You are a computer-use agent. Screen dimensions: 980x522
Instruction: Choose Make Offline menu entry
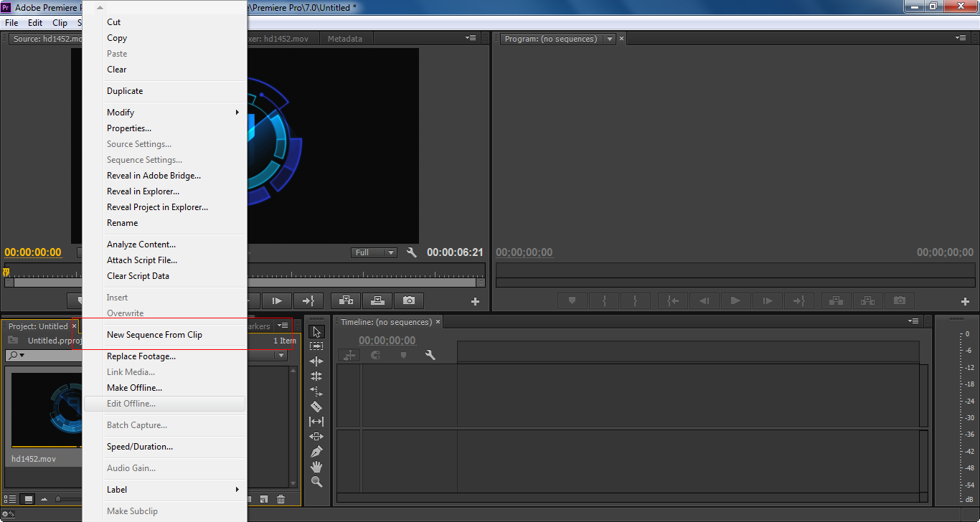click(x=164, y=388)
